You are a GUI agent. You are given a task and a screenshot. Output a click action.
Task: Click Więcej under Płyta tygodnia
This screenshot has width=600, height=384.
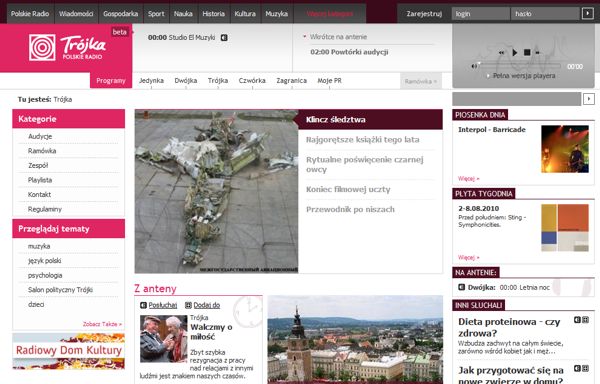pos(468,257)
